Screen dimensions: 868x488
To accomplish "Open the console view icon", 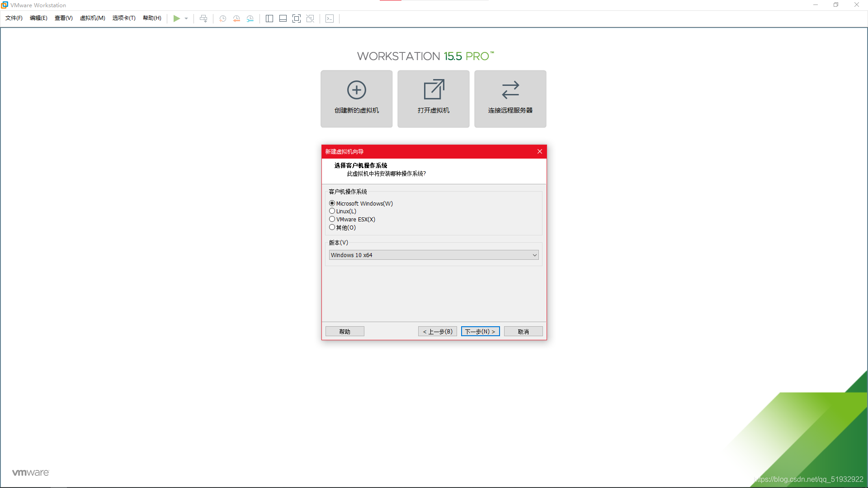I will click(330, 19).
